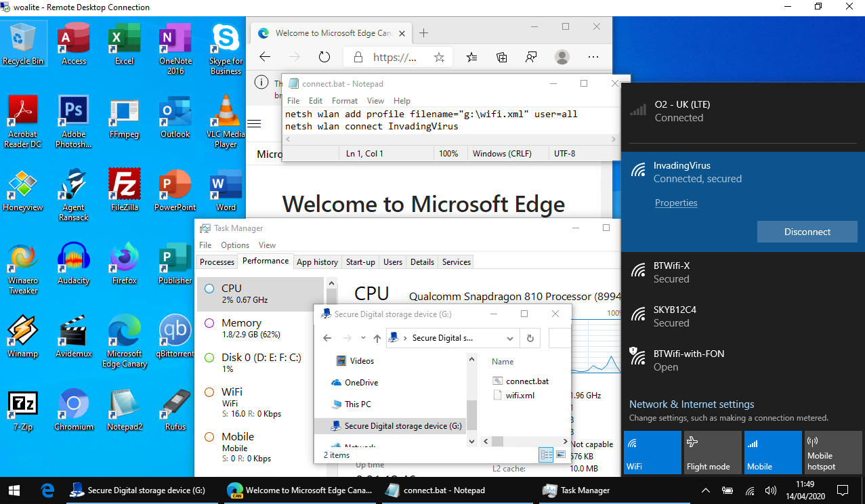The width and height of the screenshot is (865, 504).
Task: Open the VLC Media Player icon
Action: [226, 122]
